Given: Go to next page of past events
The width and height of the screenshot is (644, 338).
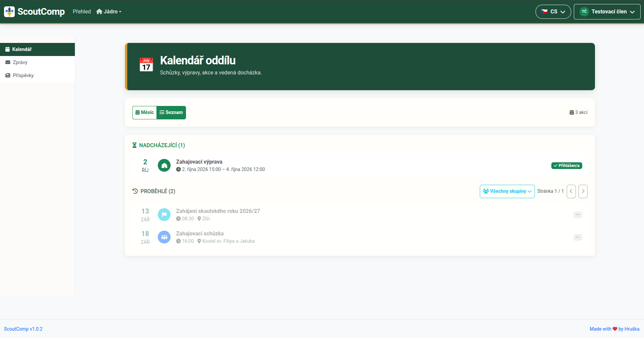Looking at the screenshot, I should tap(583, 191).
